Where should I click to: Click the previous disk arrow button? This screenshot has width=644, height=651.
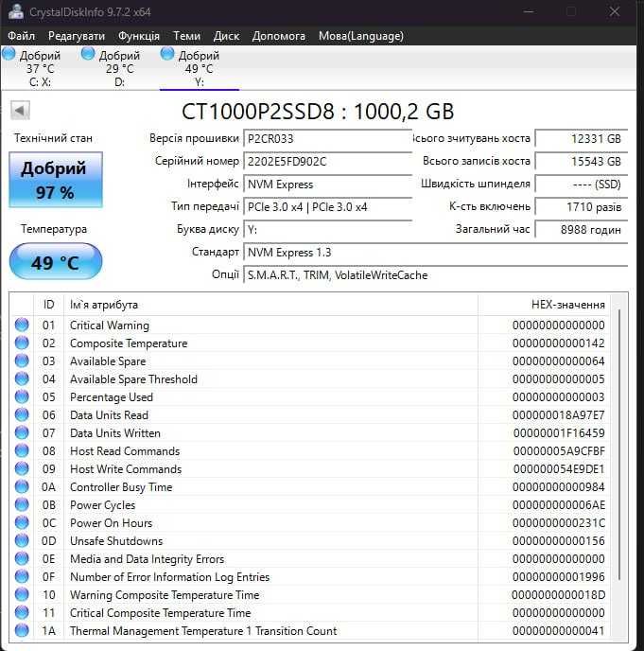tap(20, 111)
